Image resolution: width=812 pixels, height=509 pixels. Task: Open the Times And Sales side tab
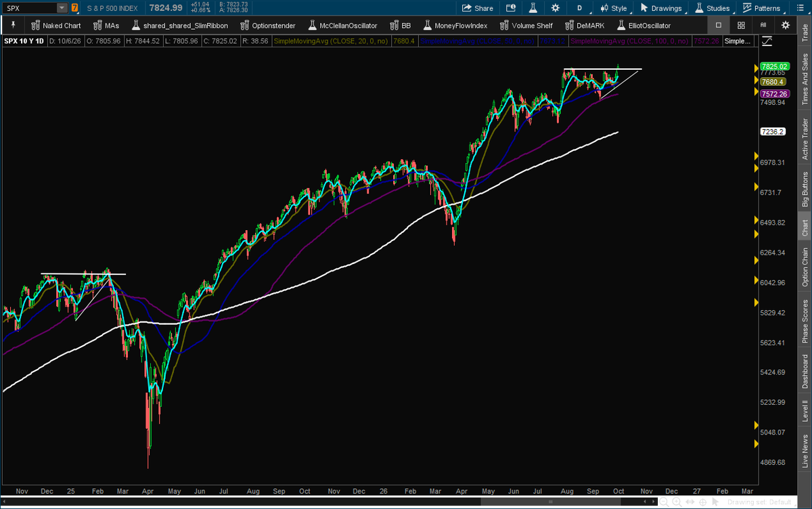805,79
